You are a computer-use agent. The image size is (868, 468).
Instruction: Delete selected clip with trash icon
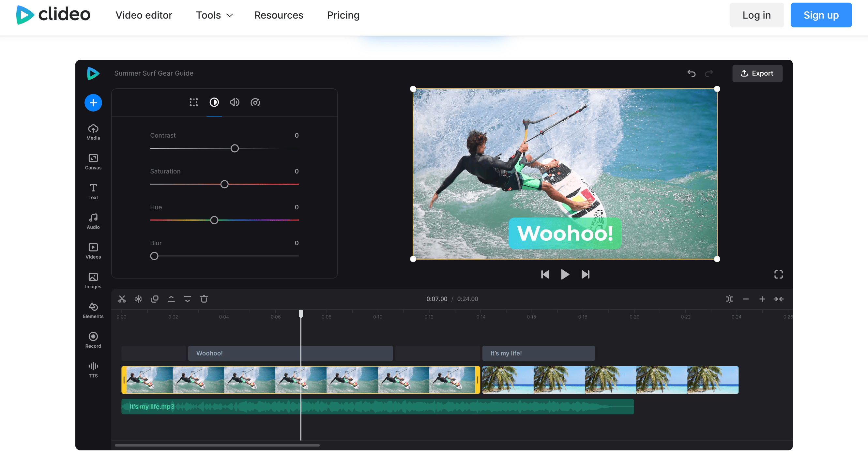(x=204, y=299)
